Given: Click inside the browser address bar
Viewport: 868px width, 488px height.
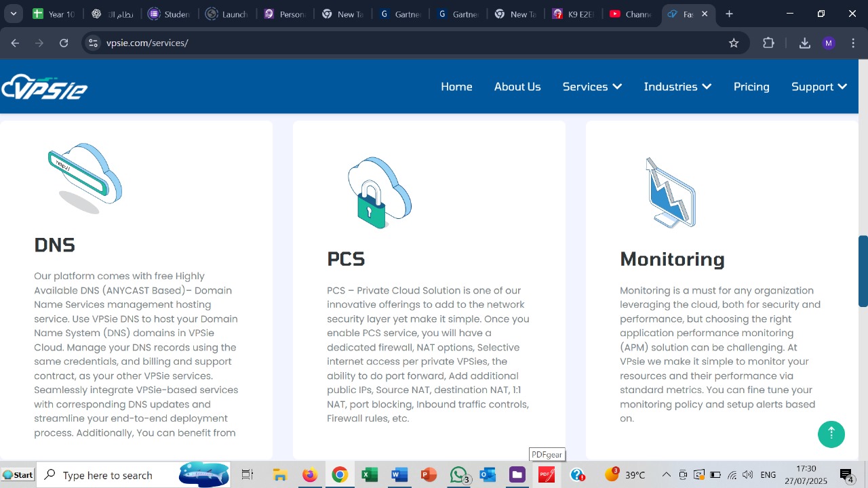Looking at the screenshot, I should tap(271, 43).
